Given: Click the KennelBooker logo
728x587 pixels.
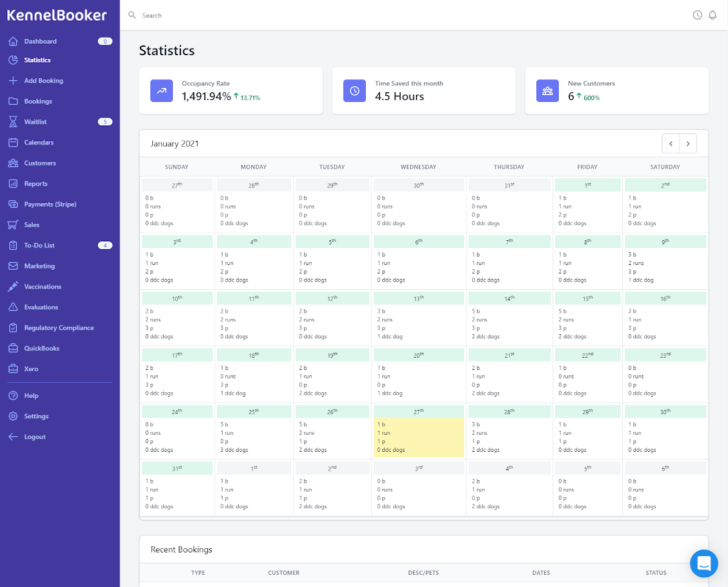Looking at the screenshot, I should click(57, 16).
